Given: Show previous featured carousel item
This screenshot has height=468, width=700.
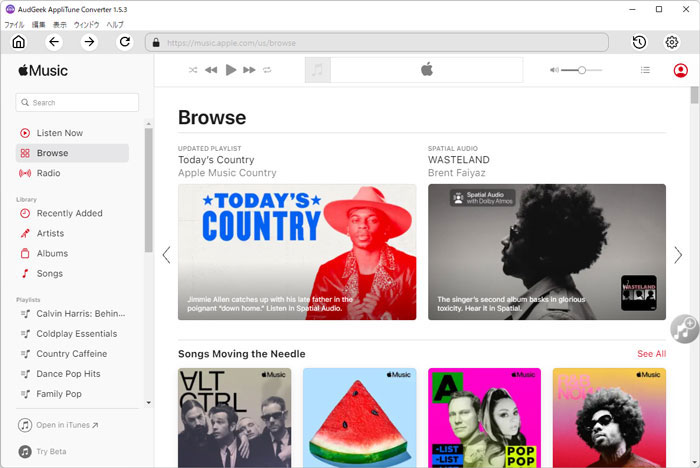Looking at the screenshot, I should pyautogui.click(x=167, y=255).
